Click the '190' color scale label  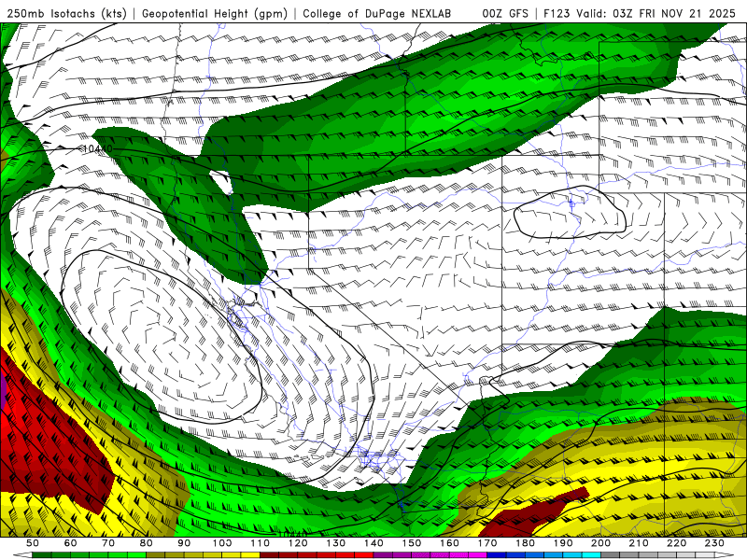tap(563, 543)
